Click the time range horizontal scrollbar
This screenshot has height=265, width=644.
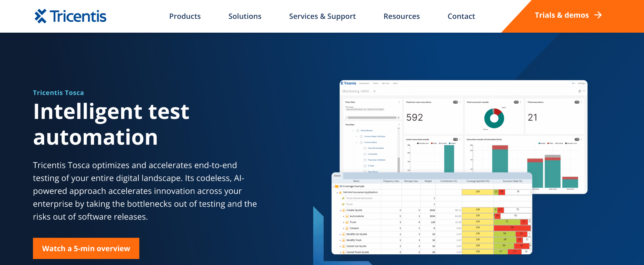[x=372, y=118]
